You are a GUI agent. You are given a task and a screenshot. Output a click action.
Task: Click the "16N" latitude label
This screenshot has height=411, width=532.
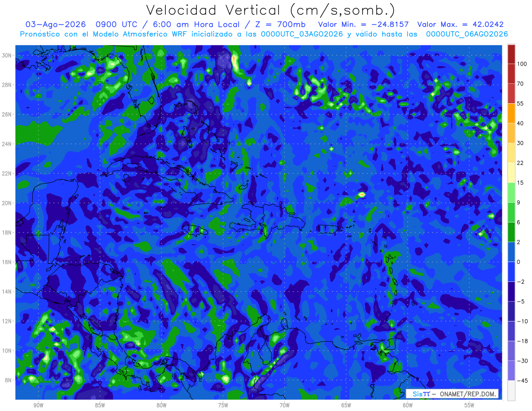click(x=7, y=262)
